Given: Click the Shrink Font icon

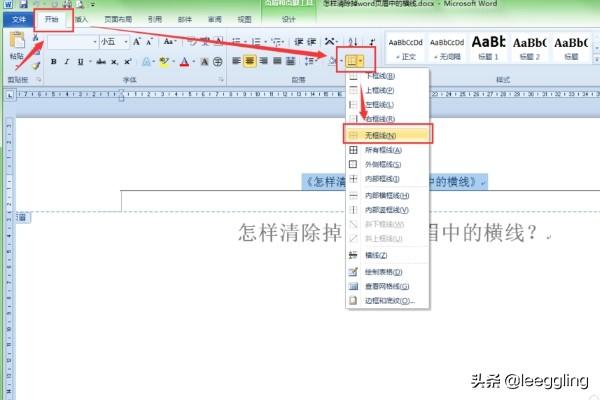Looking at the screenshot, I should 150,42.
